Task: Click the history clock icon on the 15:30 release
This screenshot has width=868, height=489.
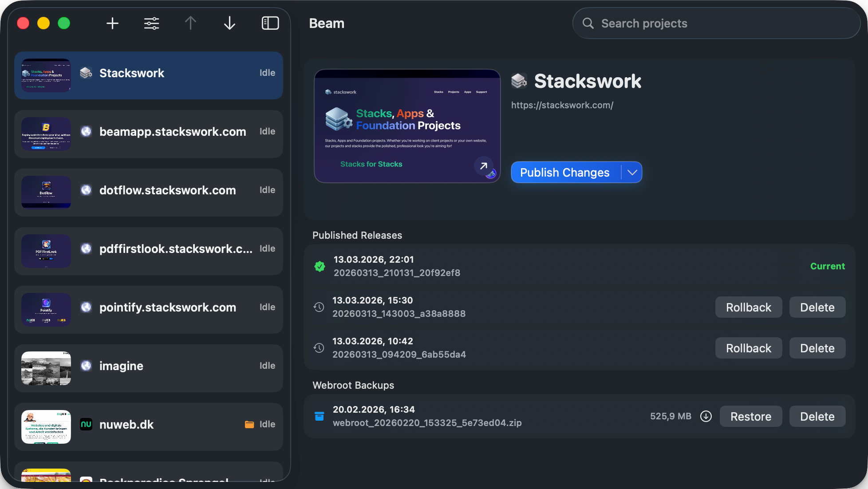Action: tap(318, 307)
